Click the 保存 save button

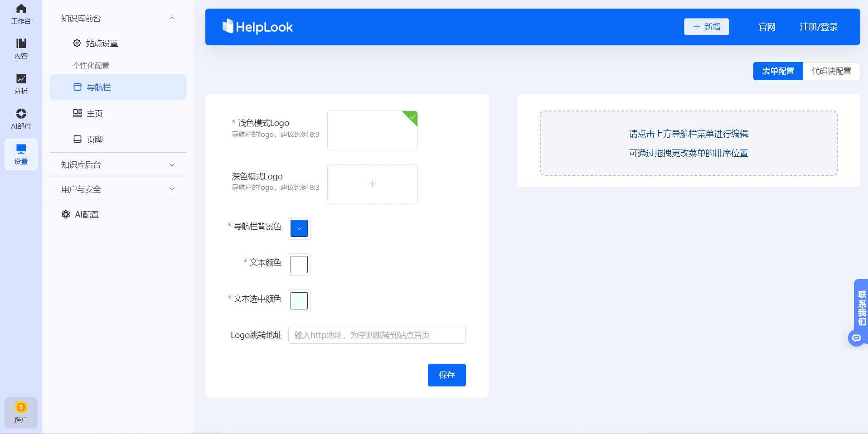point(446,375)
